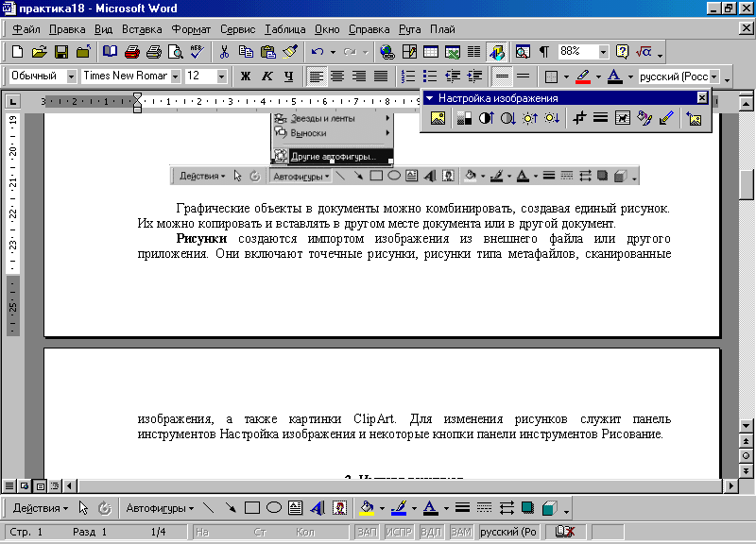The height and width of the screenshot is (544, 756).
Task: Click the vertical scrollbar thumb
Action: pyautogui.click(x=746, y=183)
